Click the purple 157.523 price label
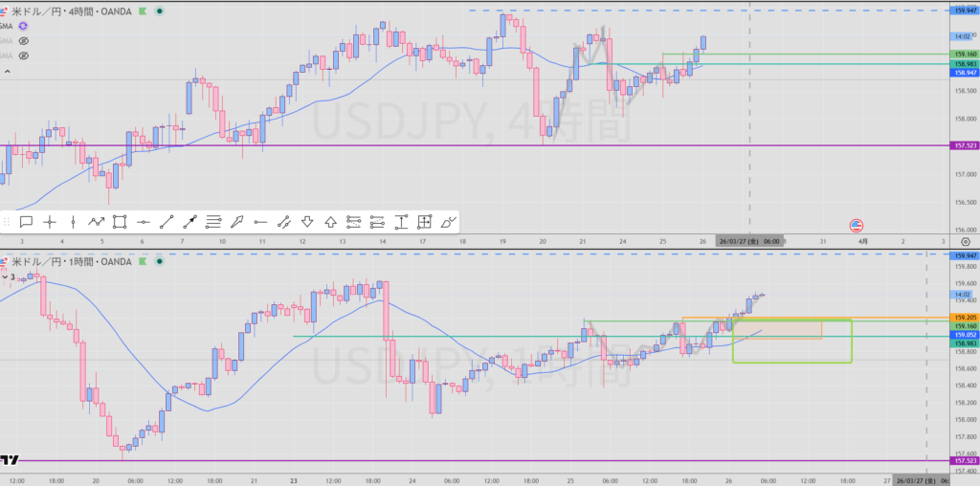 point(963,146)
